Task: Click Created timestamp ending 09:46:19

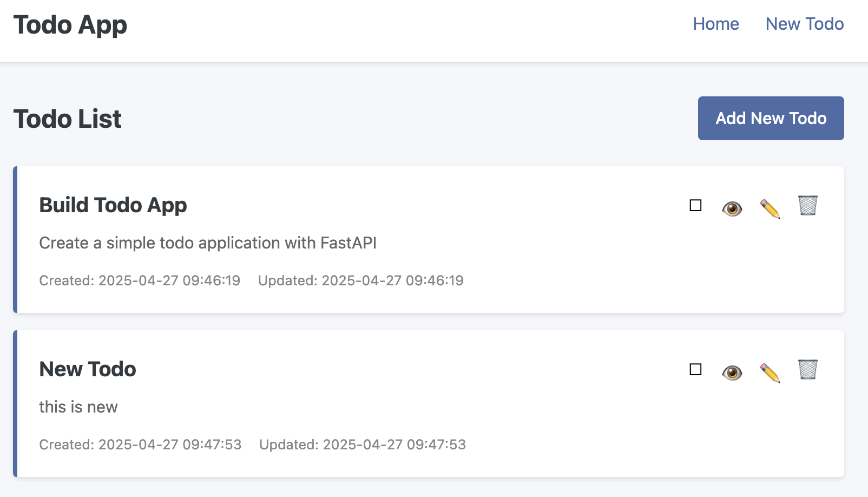Action: [140, 280]
